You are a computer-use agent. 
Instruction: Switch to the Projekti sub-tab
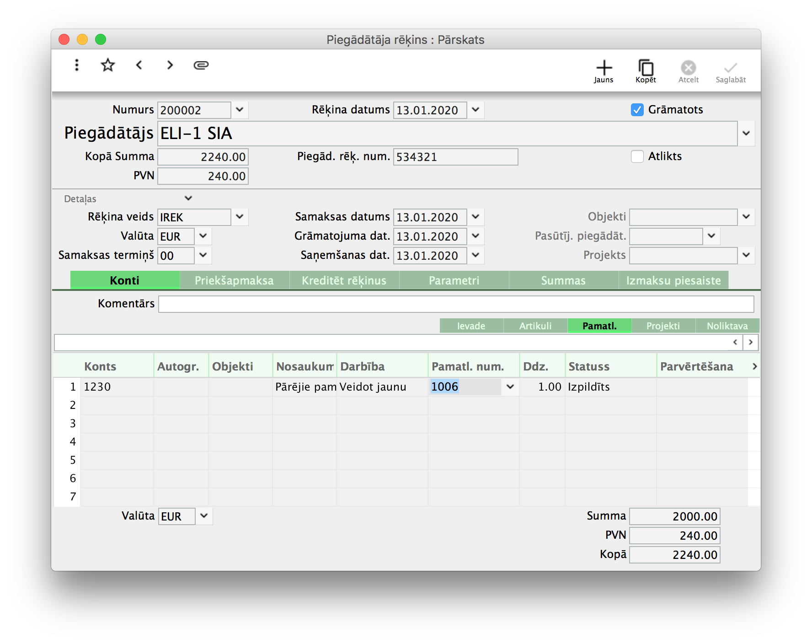click(x=663, y=326)
